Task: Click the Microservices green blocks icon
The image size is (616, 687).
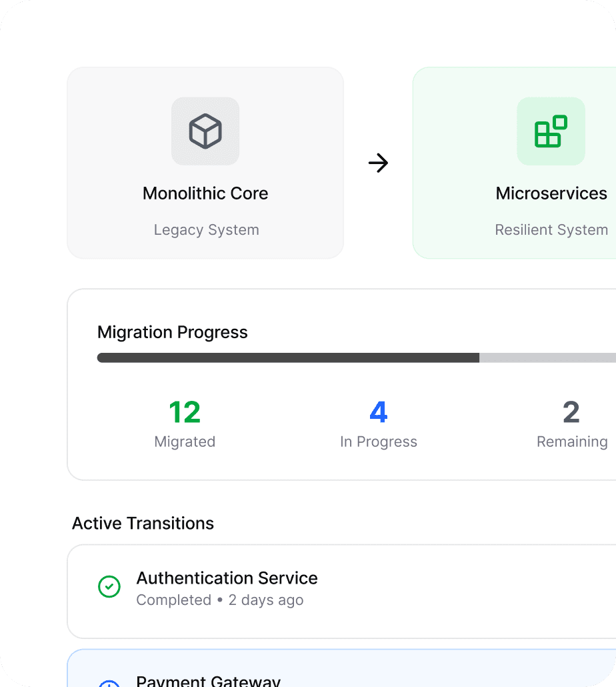Action: [x=551, y=131]
